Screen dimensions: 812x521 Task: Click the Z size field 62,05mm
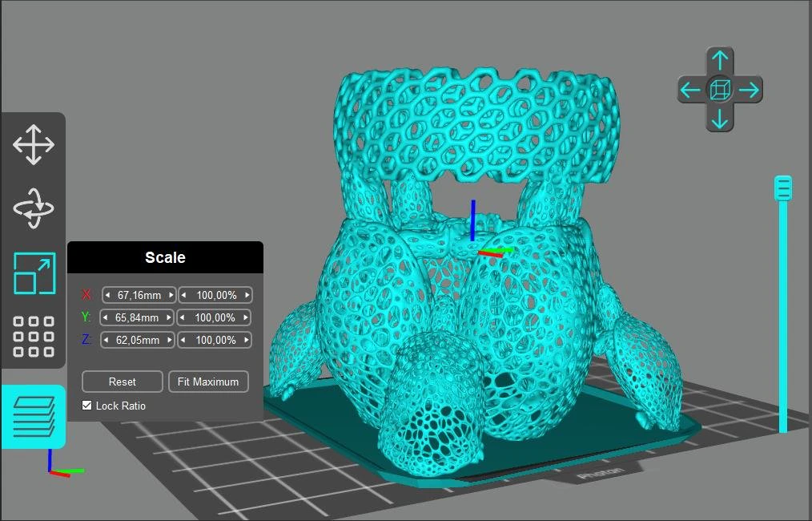(137, 340)
